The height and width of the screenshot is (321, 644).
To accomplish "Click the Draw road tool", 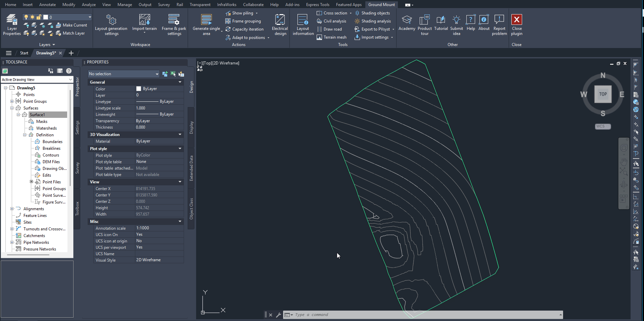I will (329, 29).
